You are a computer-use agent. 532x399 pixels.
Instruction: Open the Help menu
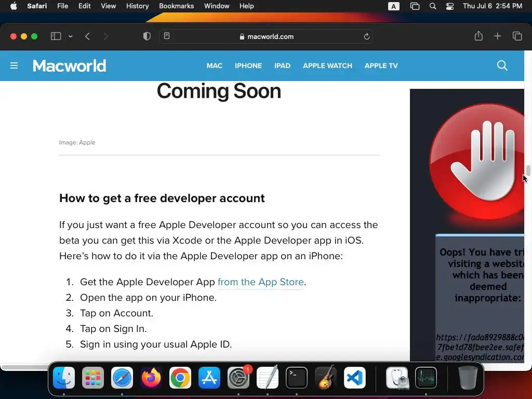click(x=247, y=6)
